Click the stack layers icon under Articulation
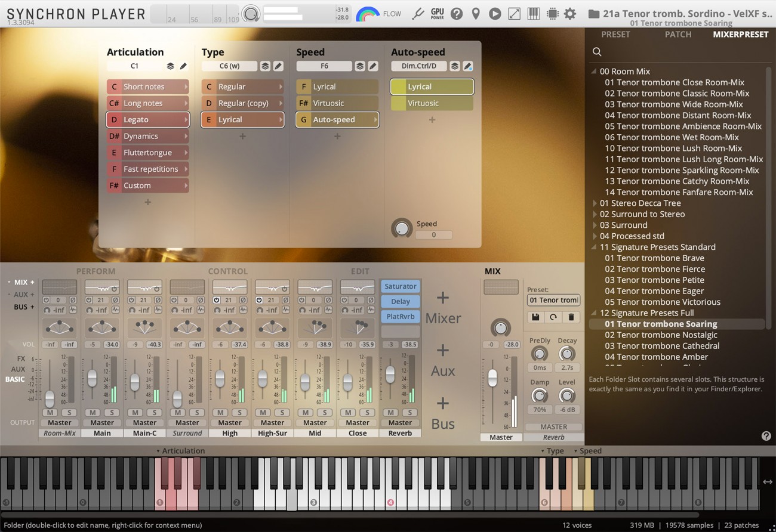The width and height of the screenshot is (776, 532). [x=170, y=66]
